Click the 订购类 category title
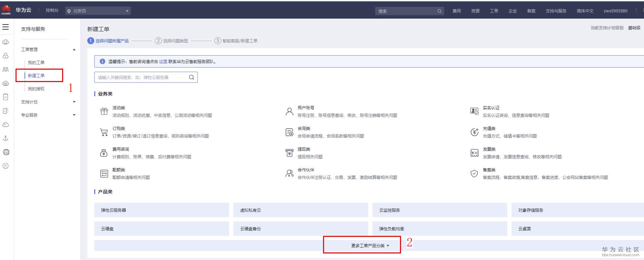 click(x=119, y=129)
